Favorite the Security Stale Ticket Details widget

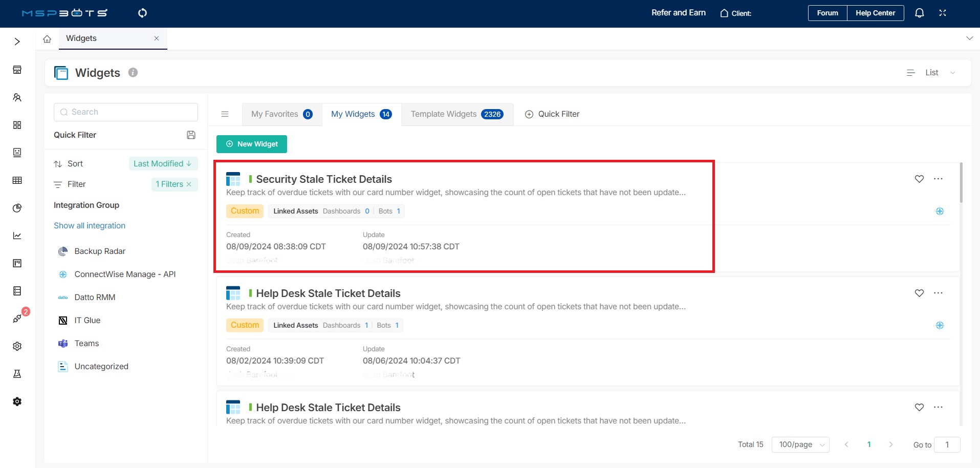[919, 179]
